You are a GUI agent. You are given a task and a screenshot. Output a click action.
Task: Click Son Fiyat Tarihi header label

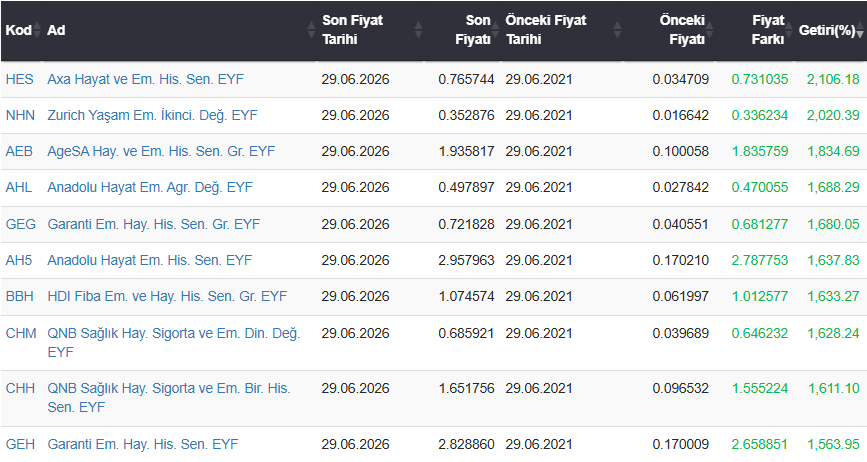coord(352,30)
